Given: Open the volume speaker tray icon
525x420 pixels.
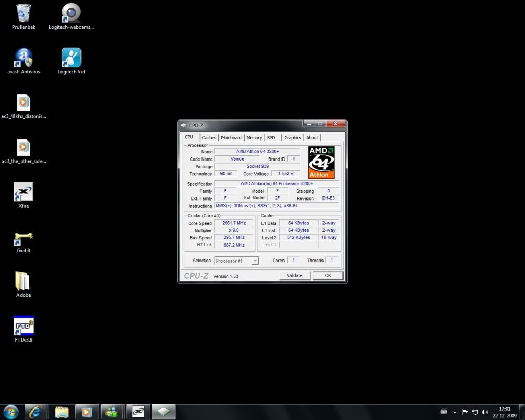Looking at the screenshot, I should [484, 412].
